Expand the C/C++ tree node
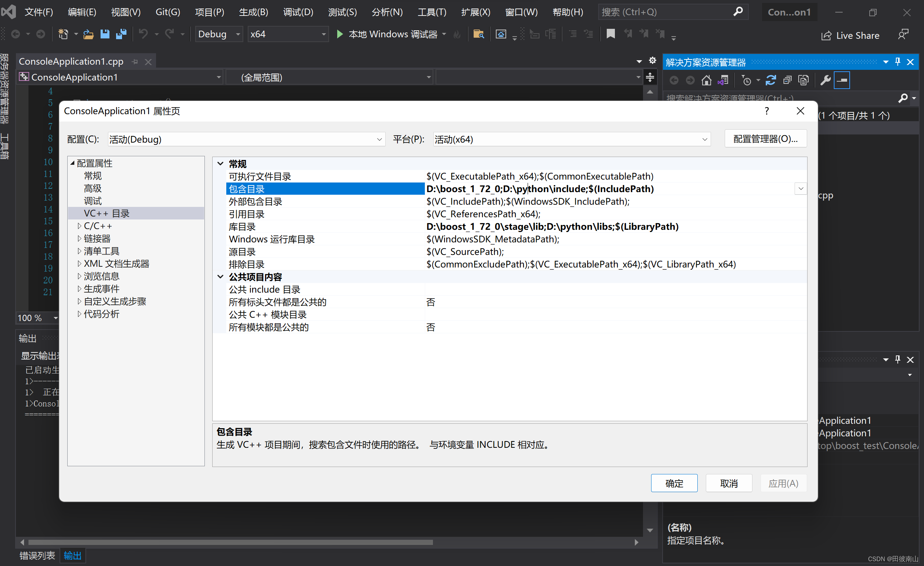Image resolution: width=924 pixels, height=566 pixels. pos(79,226)
